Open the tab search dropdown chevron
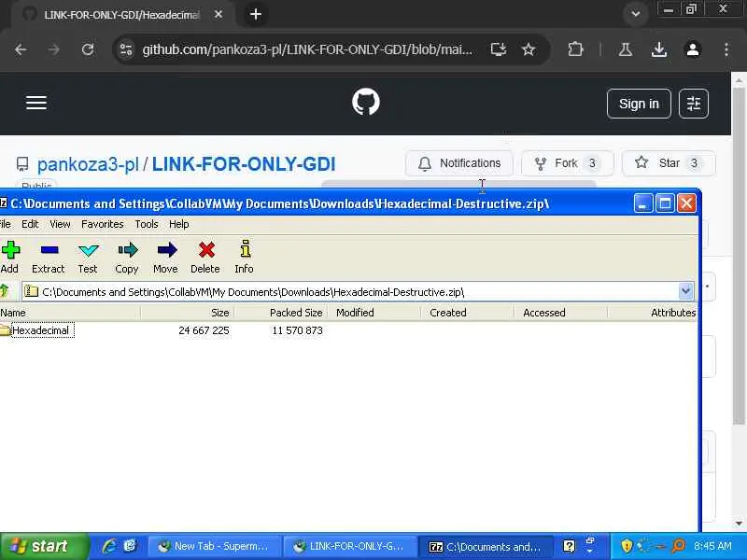Screen dimensions: 747x560 [x=636, y=14]
